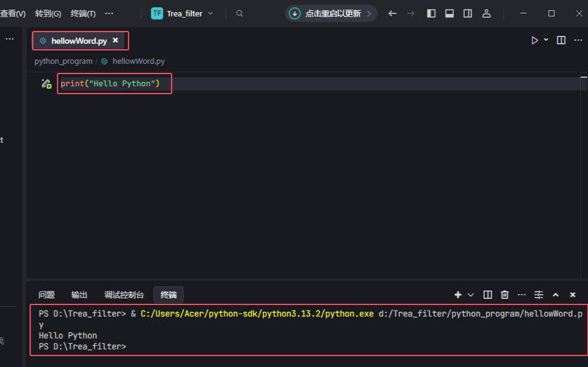Create a new terminal with plus icon
This screenshot has width=588, height=367.
tap(458, 295)
